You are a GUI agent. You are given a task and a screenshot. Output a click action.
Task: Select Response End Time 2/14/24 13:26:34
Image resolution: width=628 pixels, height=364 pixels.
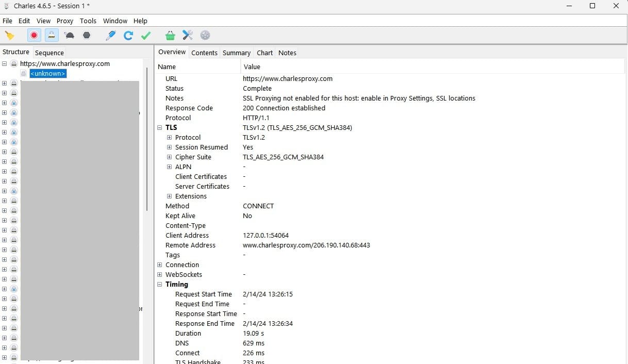click(268, 324)
